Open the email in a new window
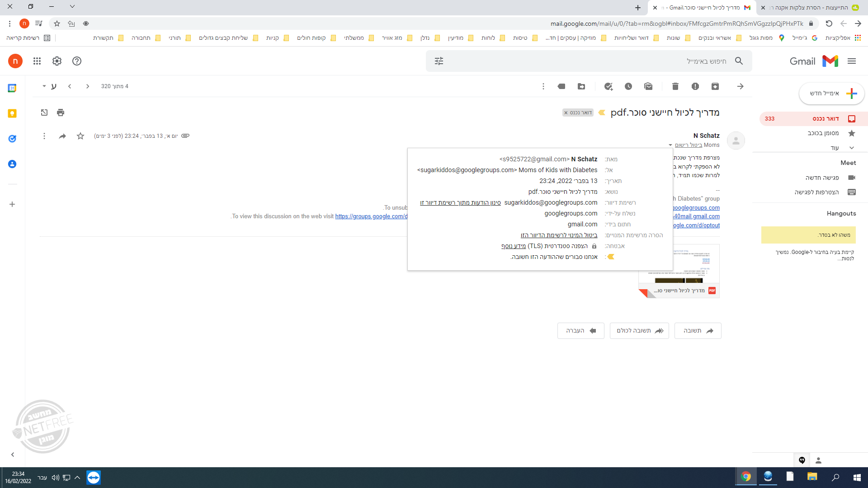The image size is (868, 488). click(x=44, y=113)
